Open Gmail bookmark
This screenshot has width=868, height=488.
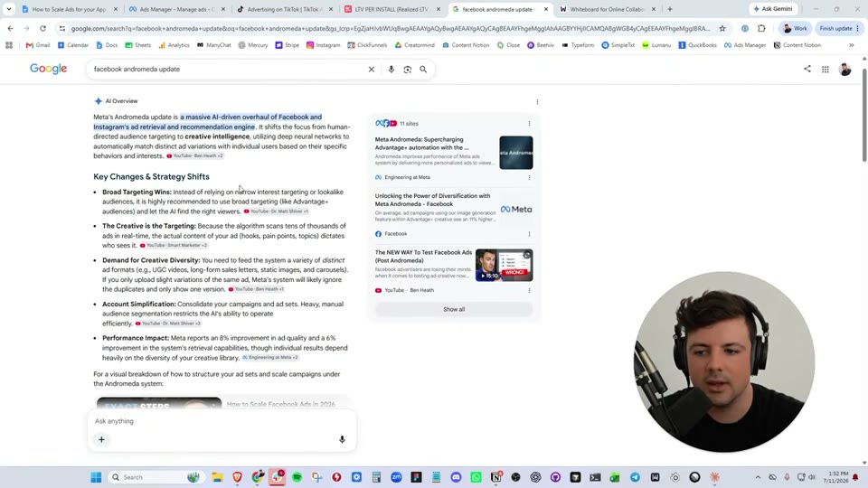(38, 45)
